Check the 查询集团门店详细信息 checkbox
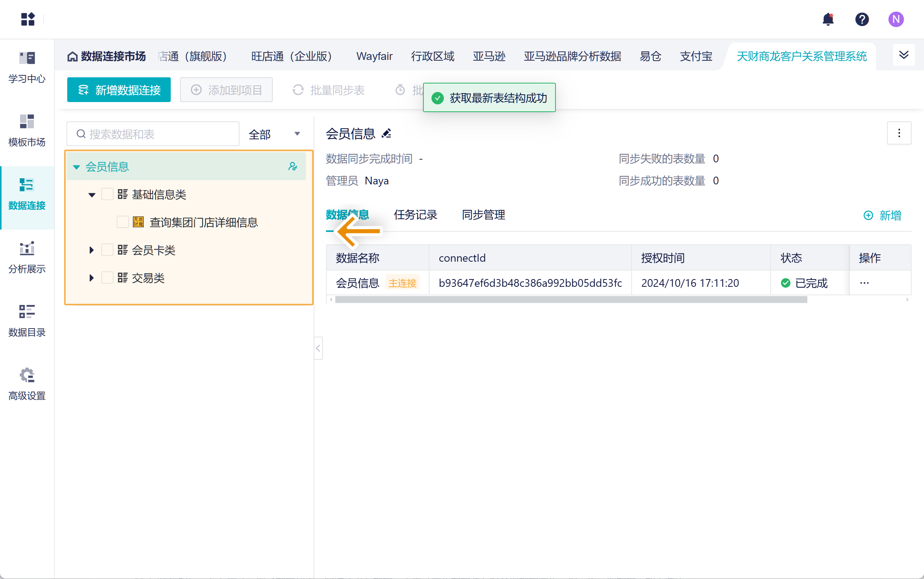Image resolution: width=924 pixels, height=579 pixels. 122,222
